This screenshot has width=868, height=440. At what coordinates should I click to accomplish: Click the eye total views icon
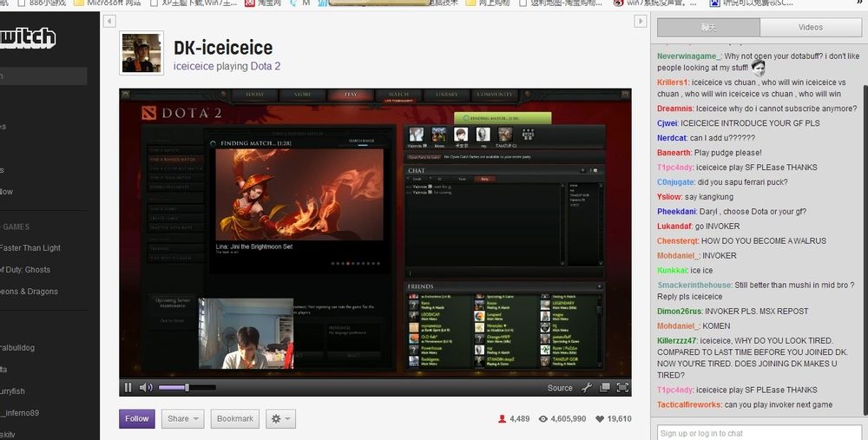point(543,419)
